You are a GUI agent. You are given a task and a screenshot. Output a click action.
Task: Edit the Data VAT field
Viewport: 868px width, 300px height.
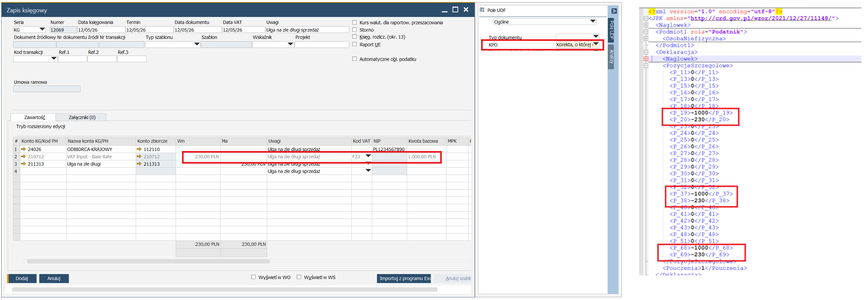244,30
